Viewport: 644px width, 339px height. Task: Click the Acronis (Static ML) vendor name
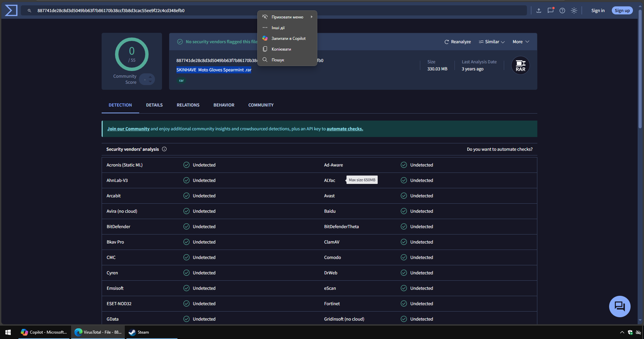click(124, 165)
